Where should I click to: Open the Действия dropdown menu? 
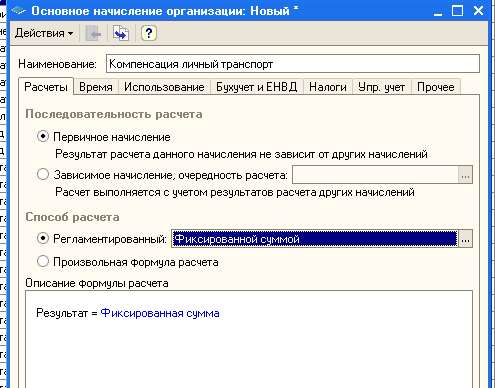click(44, 33)
